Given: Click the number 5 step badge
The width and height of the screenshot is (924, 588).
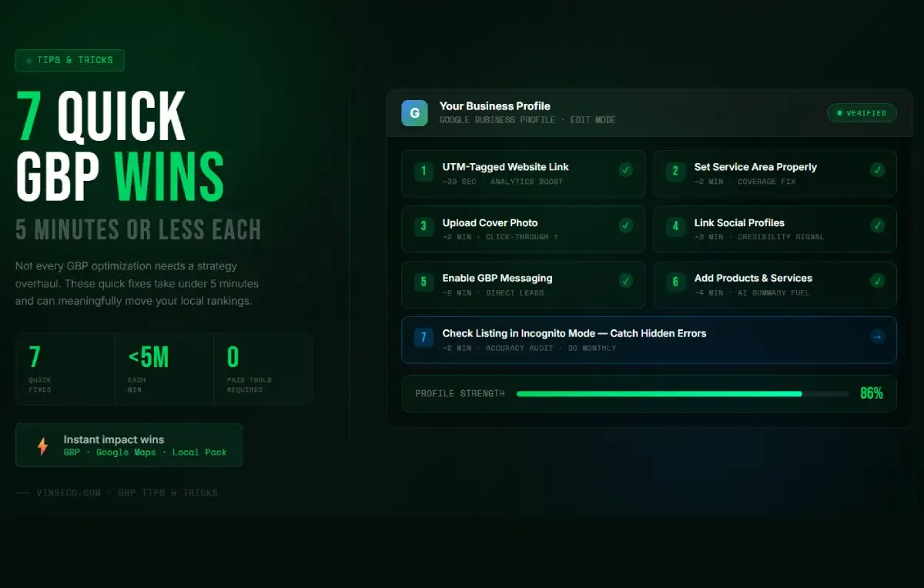Looking at the screenshot, I should [423, 282].
